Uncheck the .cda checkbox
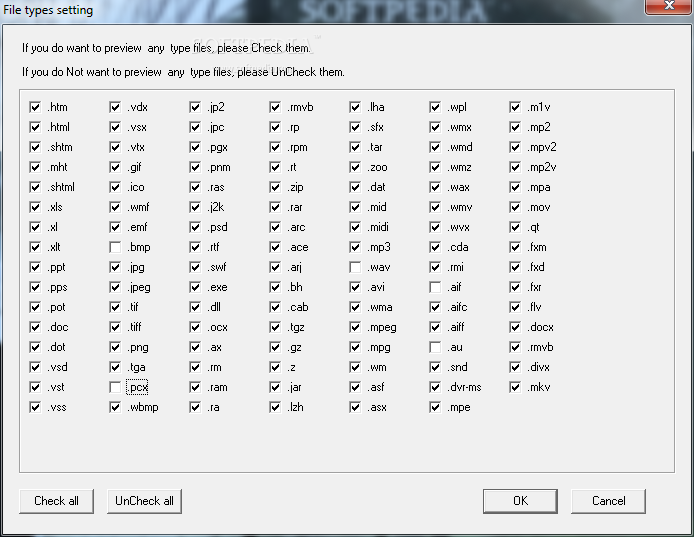This screenshot has width=694, height=537. click(x=435, y=247)
